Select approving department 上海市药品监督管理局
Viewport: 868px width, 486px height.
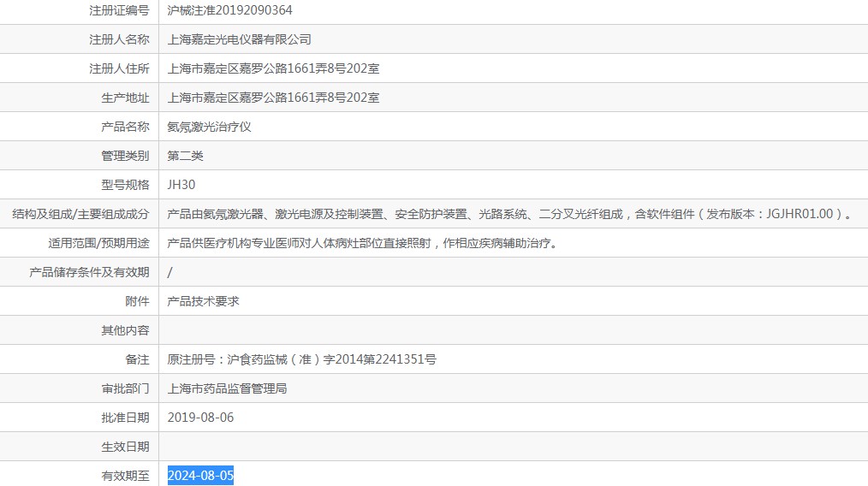(227, 388)
